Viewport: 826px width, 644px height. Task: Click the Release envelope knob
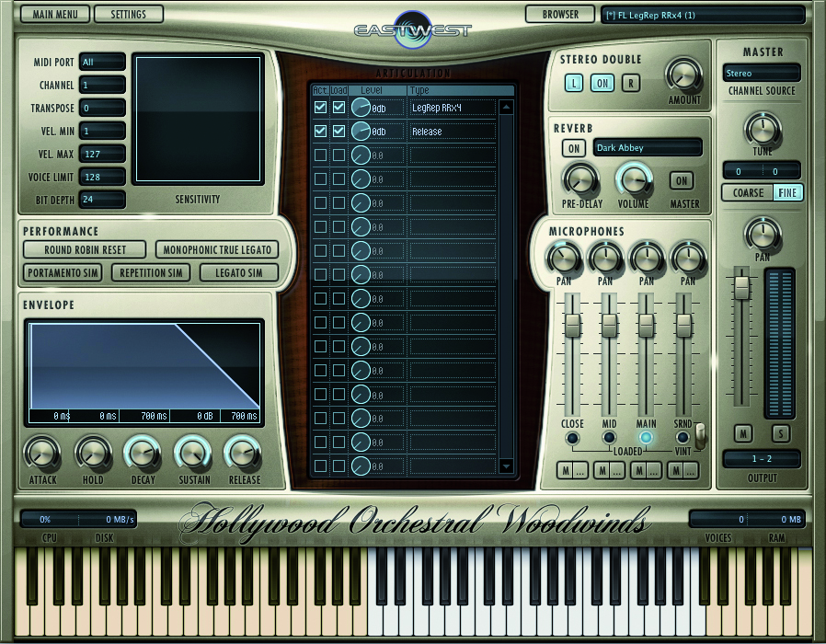tap(243, 452)
